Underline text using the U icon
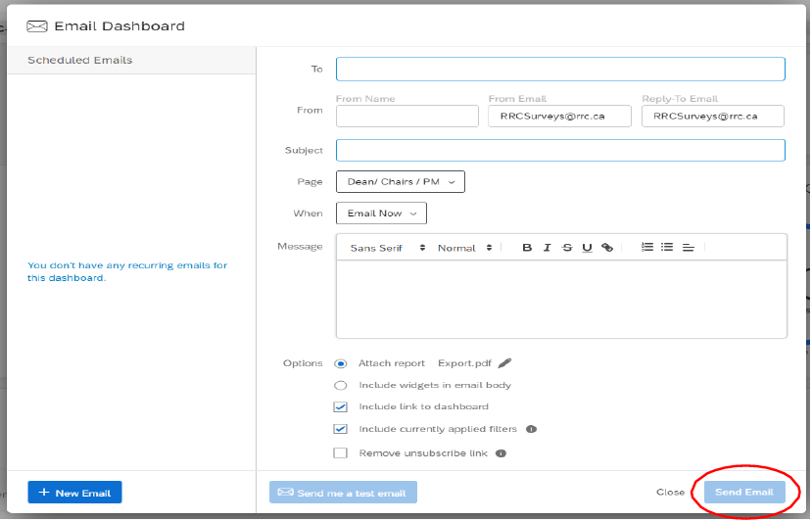Screen dimensions: 812x522 click(x=587, y=248)
